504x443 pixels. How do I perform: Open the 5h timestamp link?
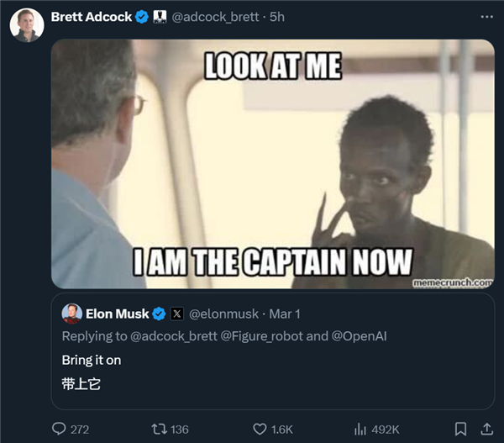click(x=276, y=17)
